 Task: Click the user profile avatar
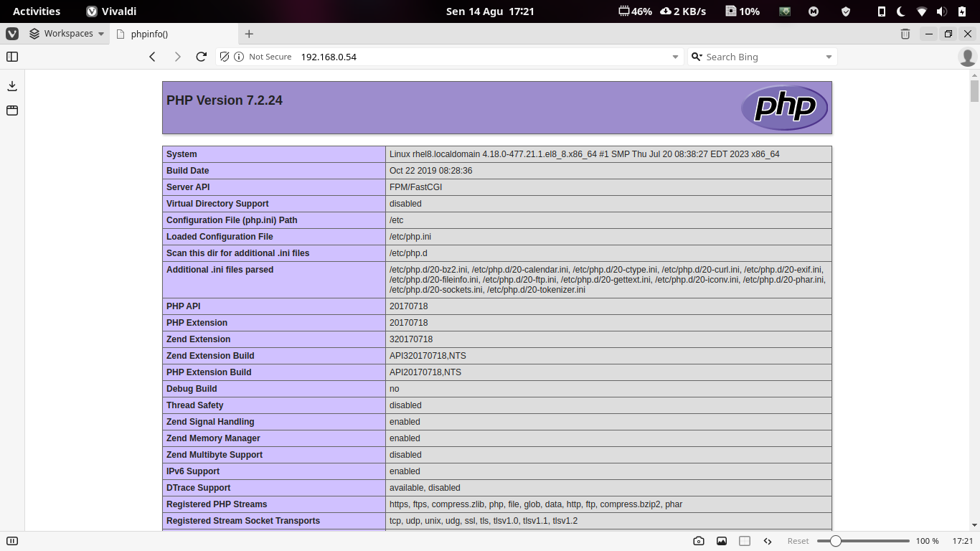[x=966, y=57]
